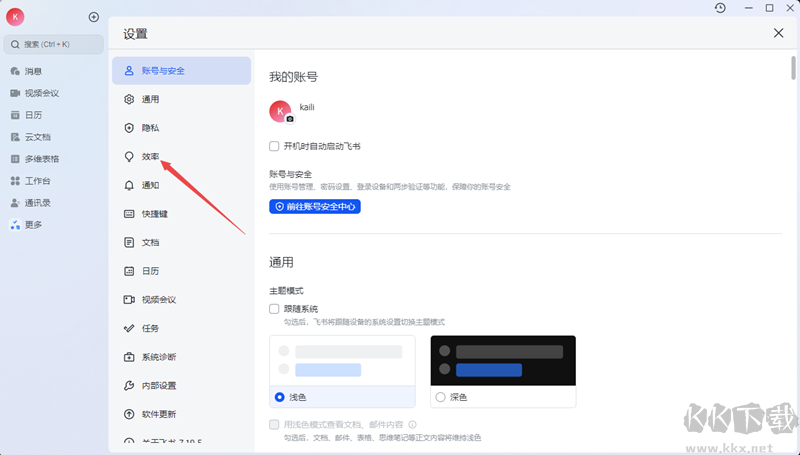Click the dark theme preview thumbnail
The image size is (800, 455).
click(503, 360)
